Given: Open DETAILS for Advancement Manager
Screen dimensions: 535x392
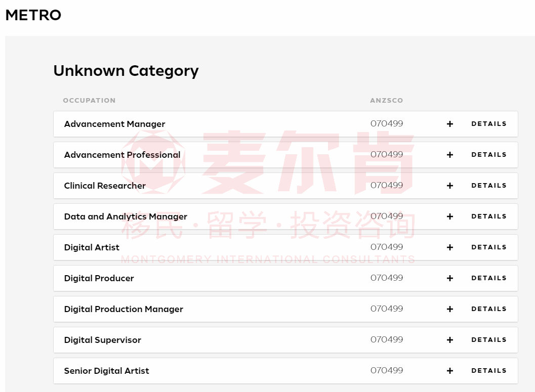Looking at the screenshot, I should (488, 124).
